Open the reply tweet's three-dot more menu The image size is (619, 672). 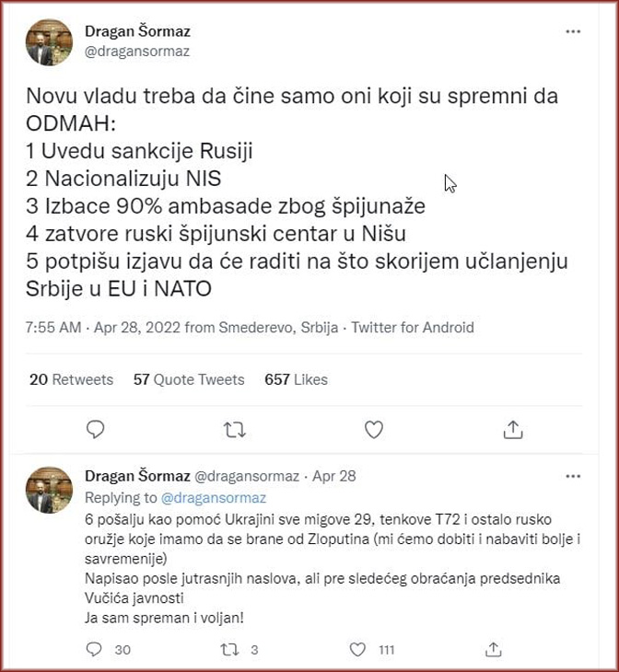[573, 476]
